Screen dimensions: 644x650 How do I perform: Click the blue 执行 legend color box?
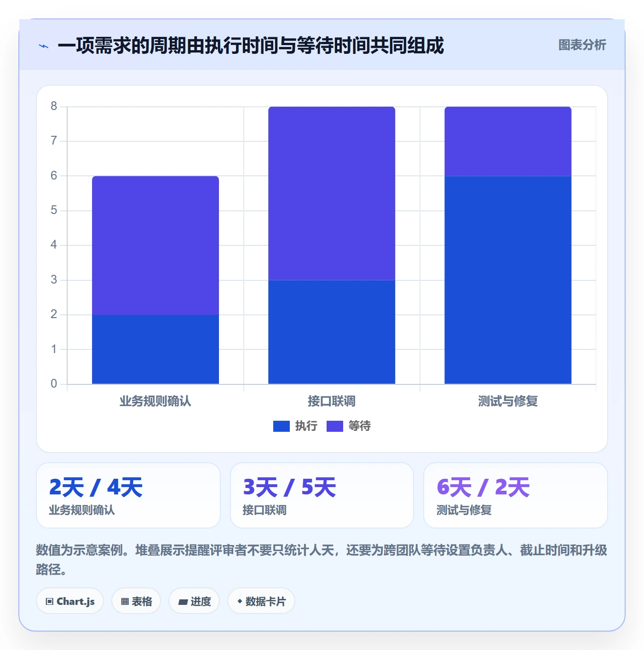click(282, 426)
